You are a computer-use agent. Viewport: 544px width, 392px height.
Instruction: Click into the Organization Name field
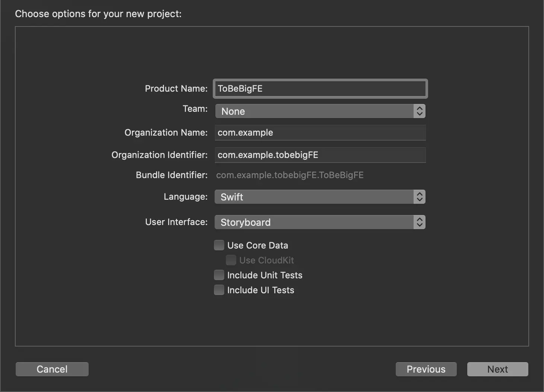click(320, 133)
